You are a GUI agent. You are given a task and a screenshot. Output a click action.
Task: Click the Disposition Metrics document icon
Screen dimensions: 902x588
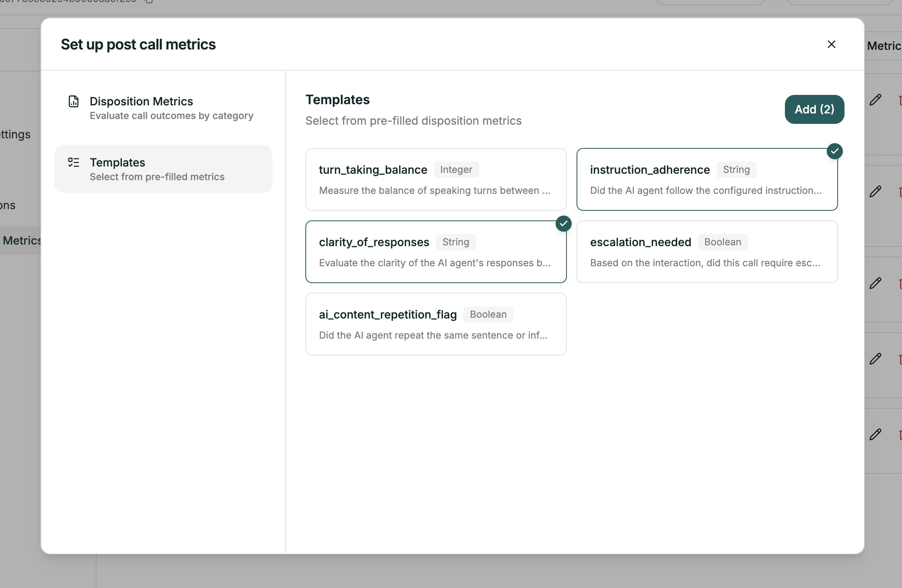(x=73, y=101)
